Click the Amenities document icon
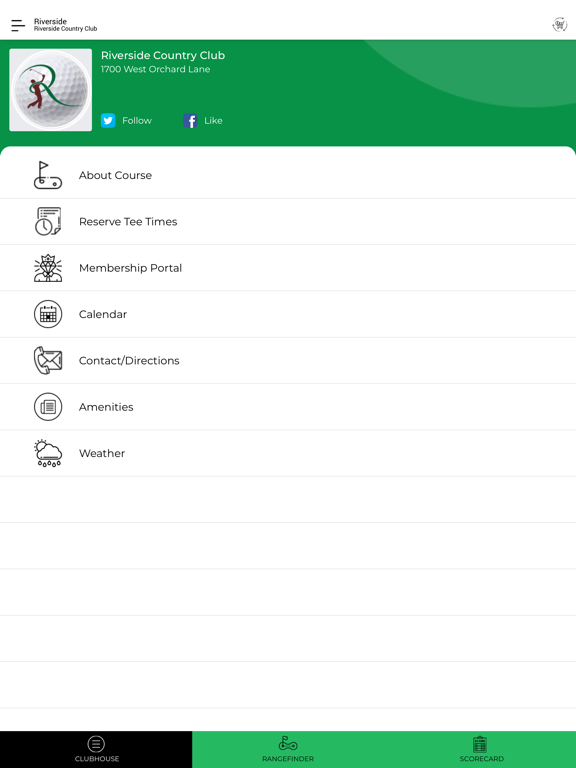 (x=48, y=407)
